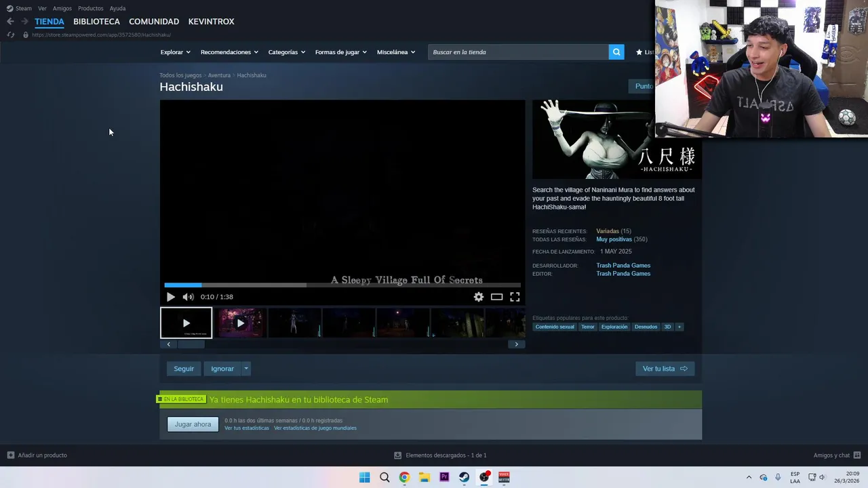This screenshot has height=488, width=868.
Task: Click the store URL address text
Action: pyautogui.click(x=101, y=35)
